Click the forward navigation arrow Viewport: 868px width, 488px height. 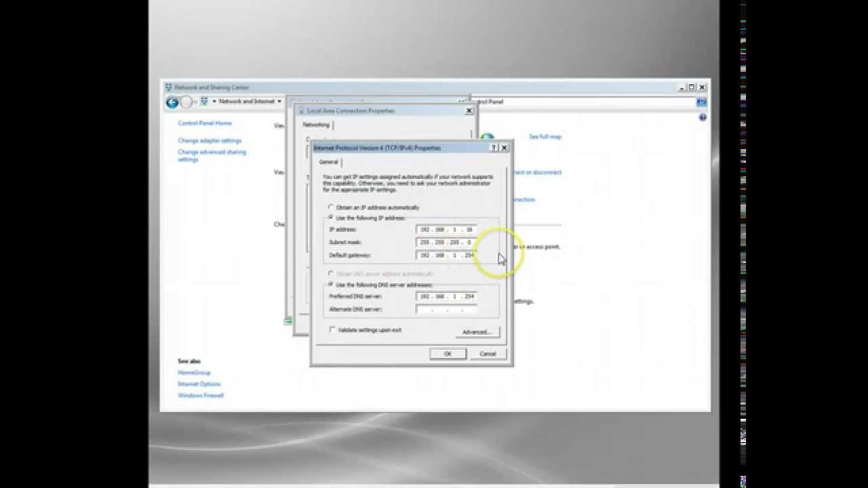tap(186, 102)
